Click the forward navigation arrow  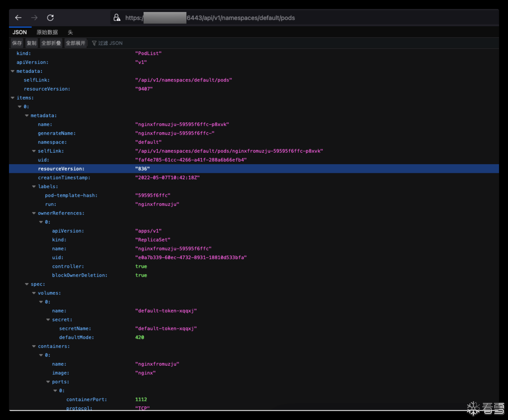tap(34, 18)
